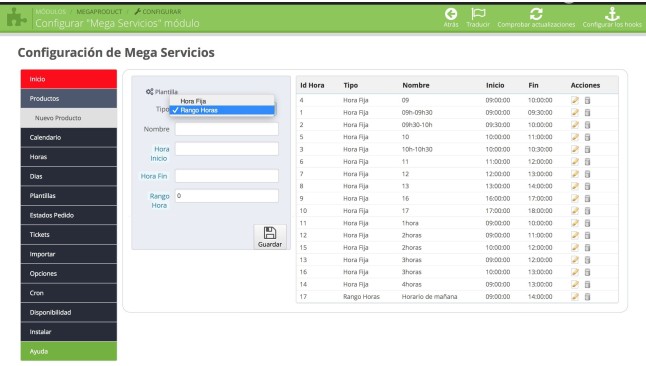Screen dimensions: 646x366
Task: Click the Fin column header
Action: tap(533, 85)
